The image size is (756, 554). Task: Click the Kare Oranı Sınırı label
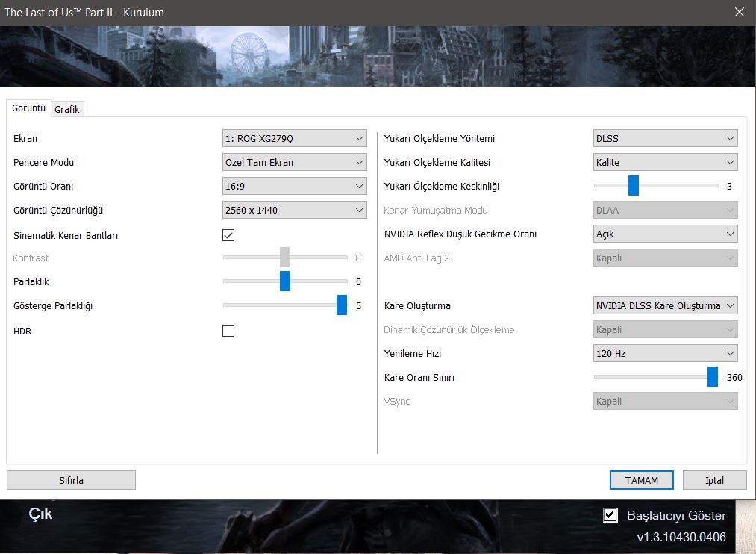point(419,378)
